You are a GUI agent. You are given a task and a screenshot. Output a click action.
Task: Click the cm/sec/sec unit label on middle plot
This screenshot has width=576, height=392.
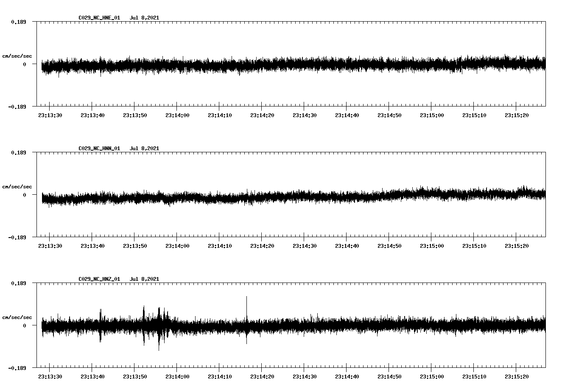(x=17, y=186)
